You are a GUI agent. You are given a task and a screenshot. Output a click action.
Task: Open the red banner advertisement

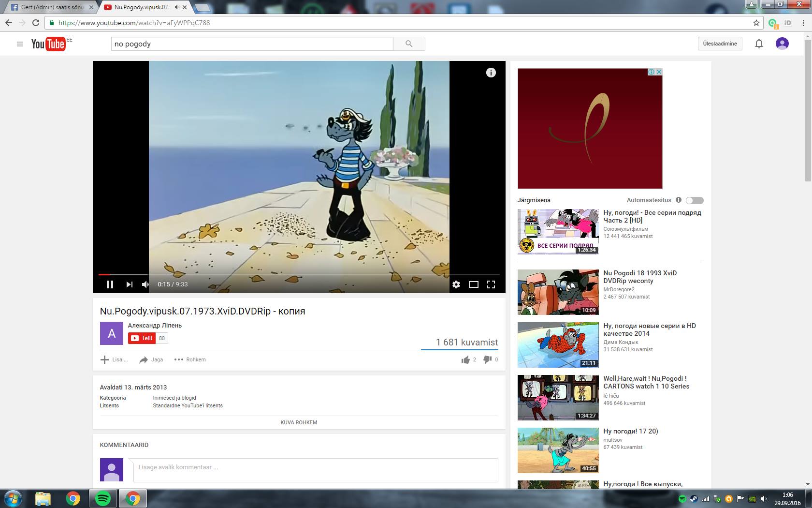590,128
